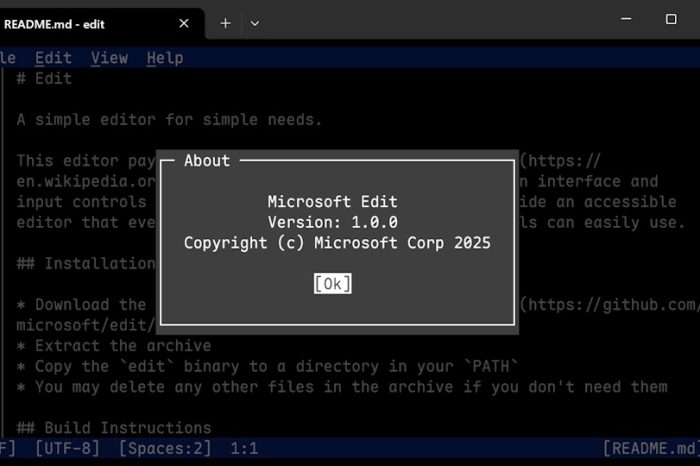
Task: Click the '* Extract the archive' line
Action: click(x=114, y=346)
